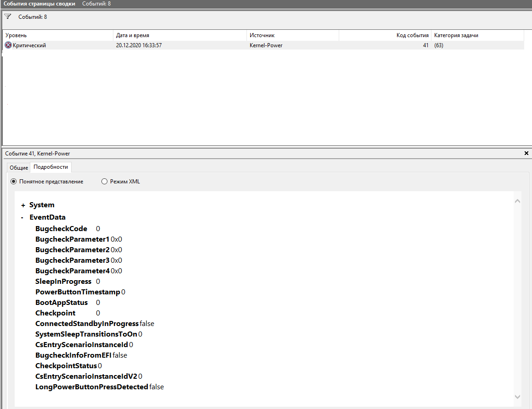Sort by the Источник column header
This screenshot has height=409, width=532.
point(293,35)
